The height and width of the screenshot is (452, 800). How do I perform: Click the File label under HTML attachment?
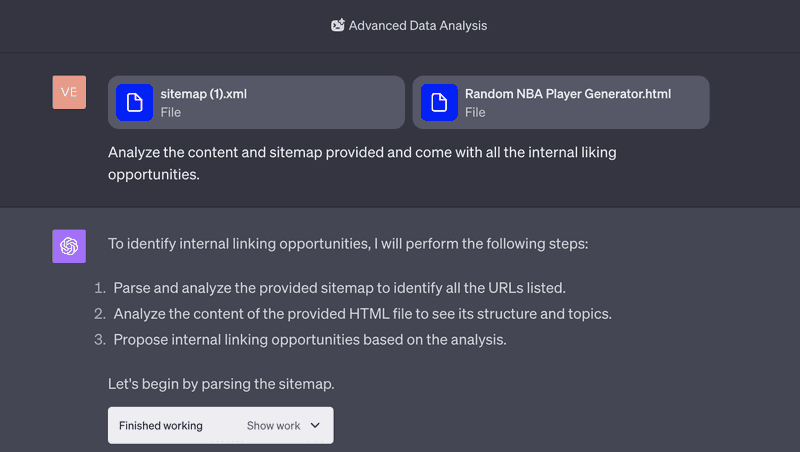click(x=475, y=112)
